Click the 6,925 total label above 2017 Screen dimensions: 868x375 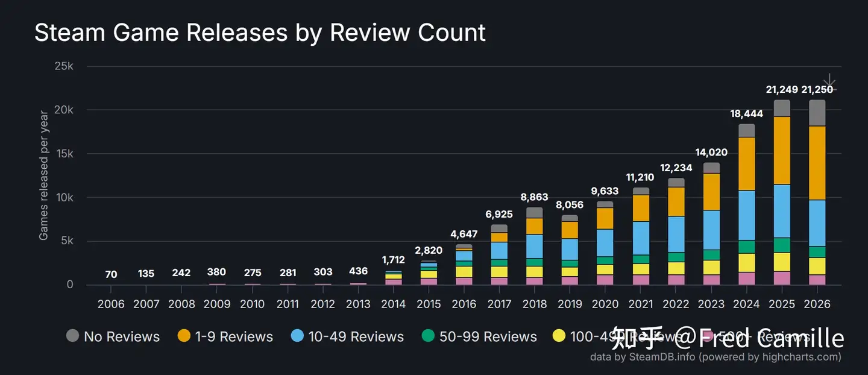point(500,214)
